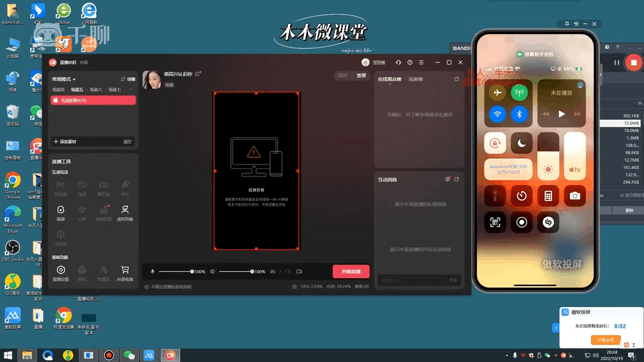This screenshot has height=362, width=644.
Task: Open WeChat from the Windows taskbar
Action: 129,355
